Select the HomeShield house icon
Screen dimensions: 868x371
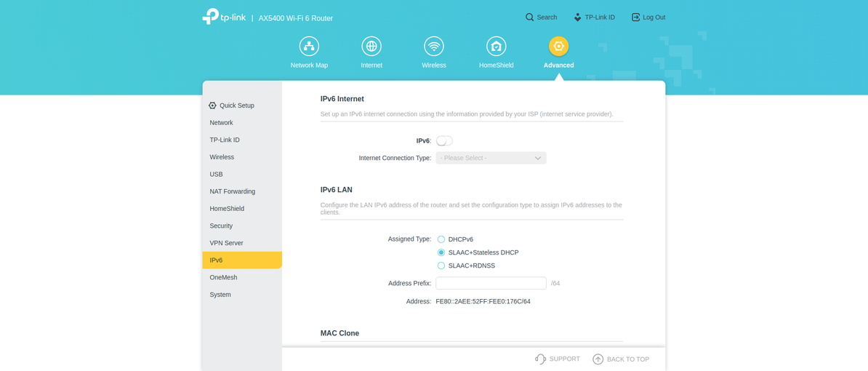click(x=497, y=47)
